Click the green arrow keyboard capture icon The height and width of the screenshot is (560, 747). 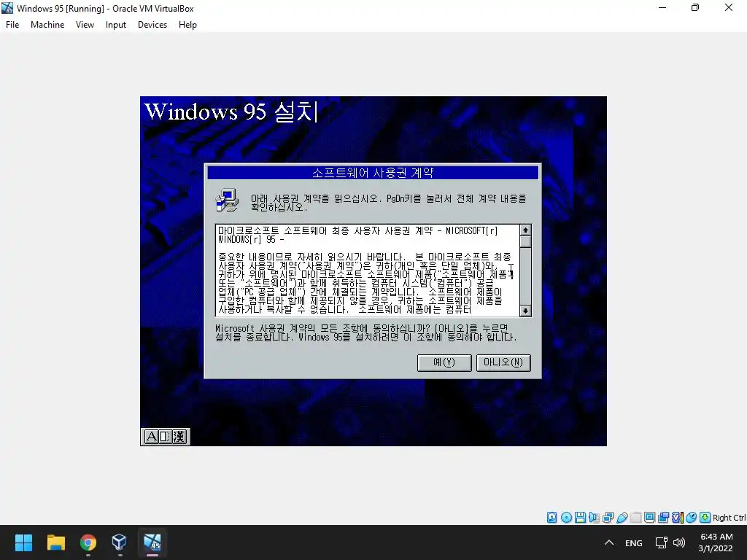pyautogui.click(x=705, y=518)
